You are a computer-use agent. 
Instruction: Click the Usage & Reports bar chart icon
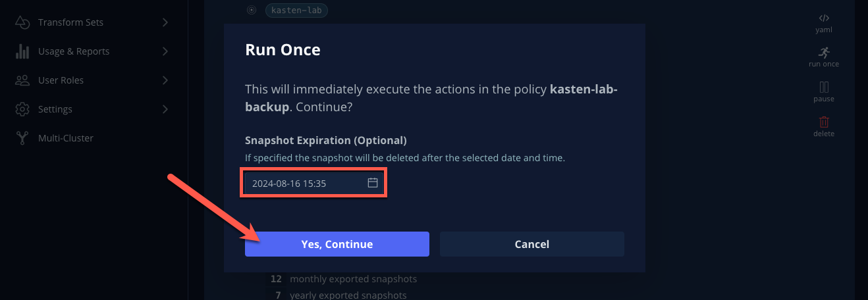[x=22, y=51]
